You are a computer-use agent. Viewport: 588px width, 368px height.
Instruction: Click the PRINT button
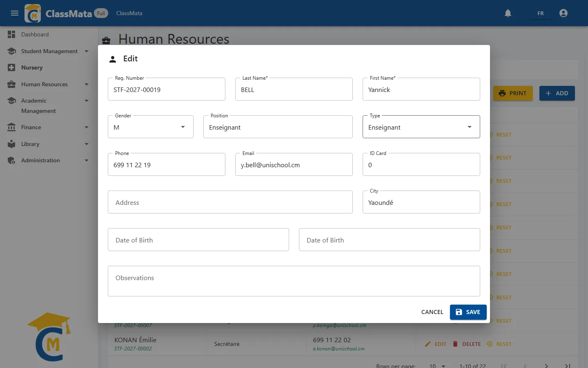[x=513, y=93]
